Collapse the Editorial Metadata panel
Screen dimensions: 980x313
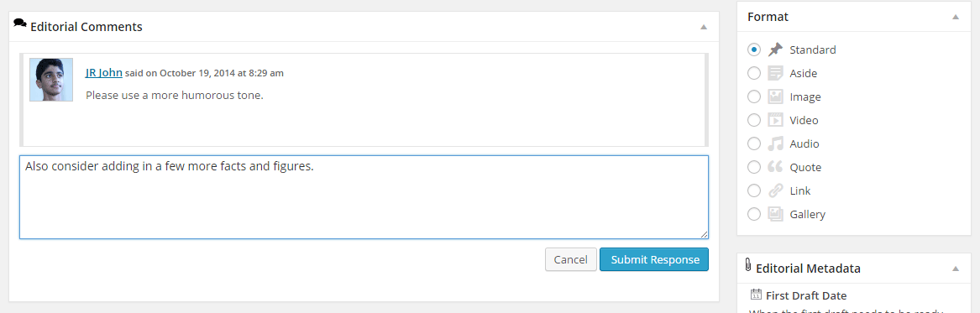[955, 268]
